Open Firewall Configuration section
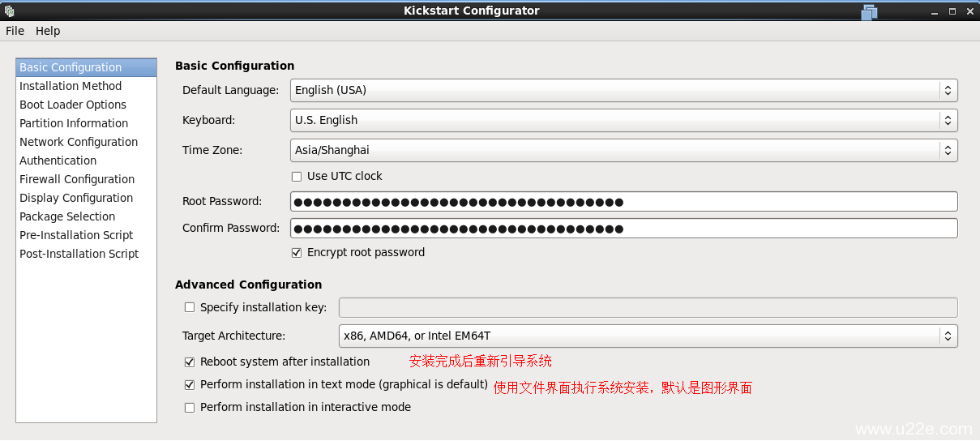980x441 pixels. point(86,179)
